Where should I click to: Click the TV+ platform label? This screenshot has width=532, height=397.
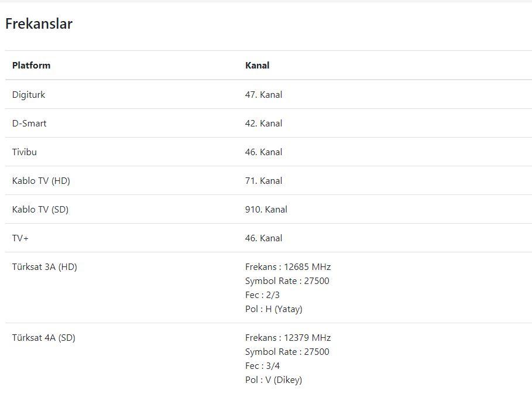coord(20,238)
